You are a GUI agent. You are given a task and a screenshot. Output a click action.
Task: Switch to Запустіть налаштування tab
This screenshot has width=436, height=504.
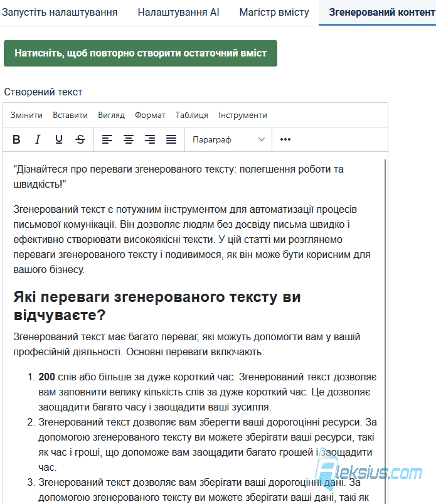pyautogui.click(x=60, y=12)
